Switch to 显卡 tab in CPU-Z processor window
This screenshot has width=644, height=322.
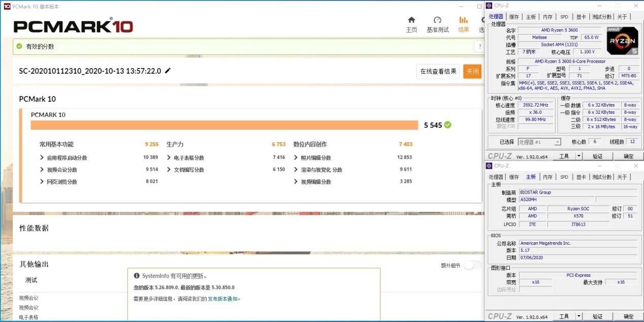pyautogui.click(x=581, y=17)
